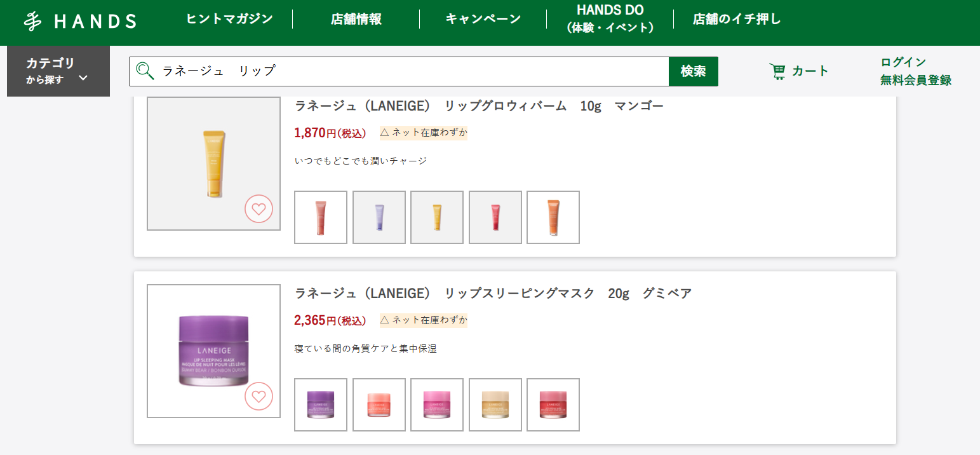Click the 1,870円(税込) price
Image resolution: width=980 pixels, height=455 pixels.
coord(330,133)
